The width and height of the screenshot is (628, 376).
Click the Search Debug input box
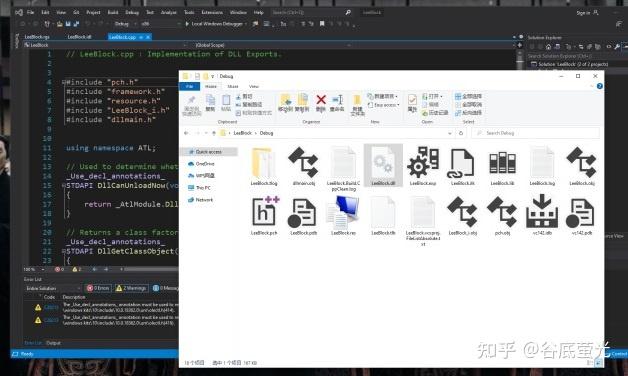tap(535, 133)
